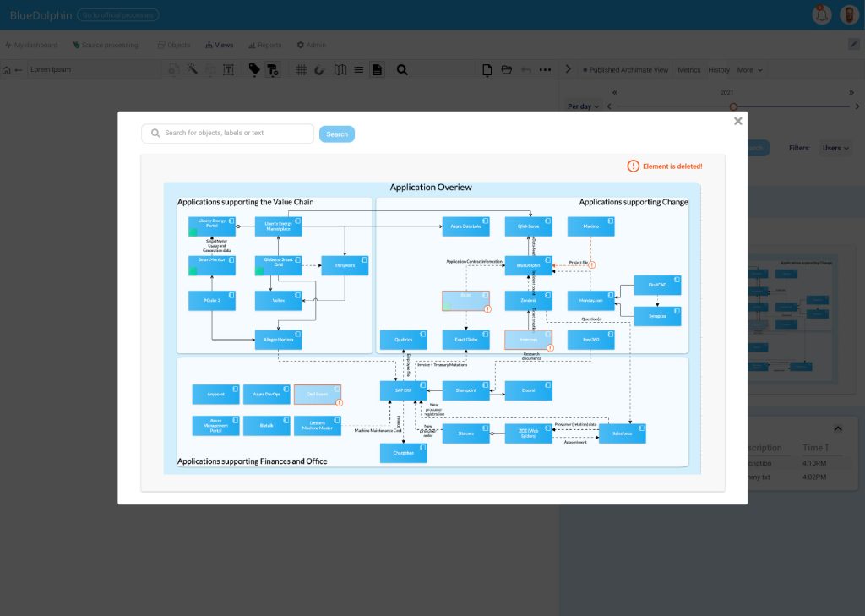Image resolution: width=865 pixels, height=616 pixels.
Task: Open the three-dots more options
Action: tap(545, 70)
